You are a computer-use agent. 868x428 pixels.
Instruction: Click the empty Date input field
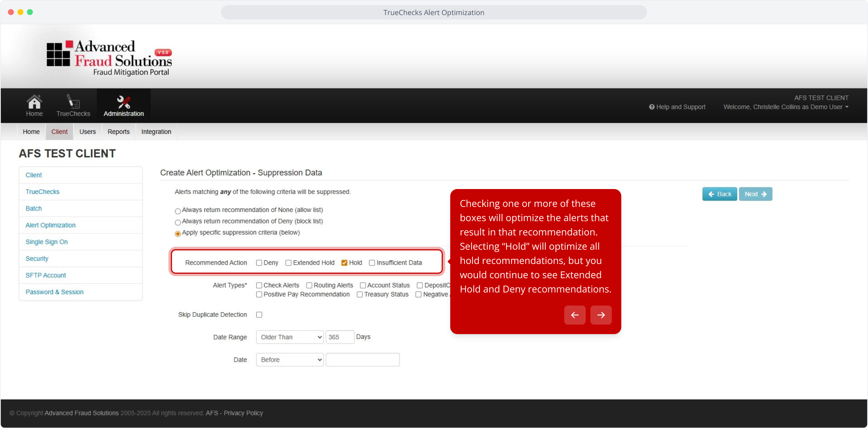click(363, 360)
